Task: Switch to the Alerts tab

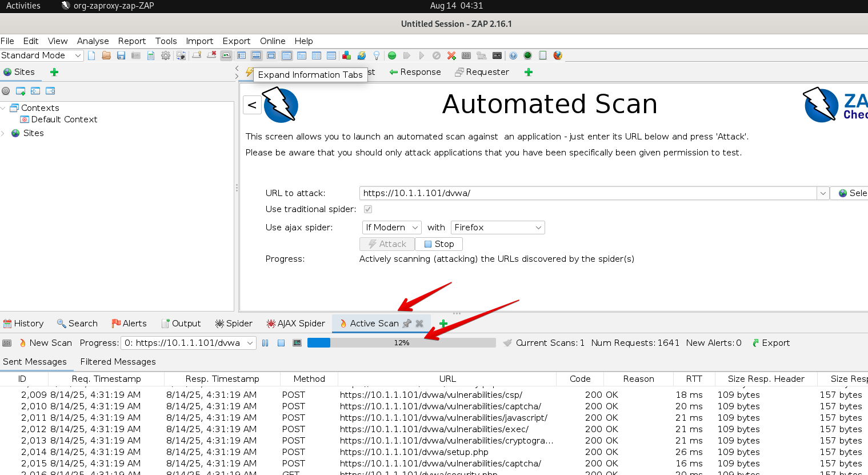Action: 129,324
